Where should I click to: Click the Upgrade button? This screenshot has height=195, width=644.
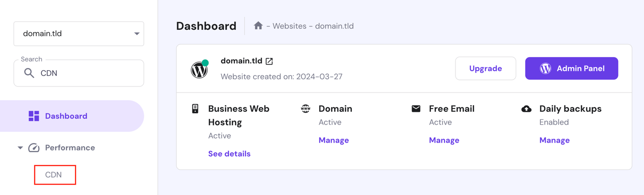tap(486, 68)
